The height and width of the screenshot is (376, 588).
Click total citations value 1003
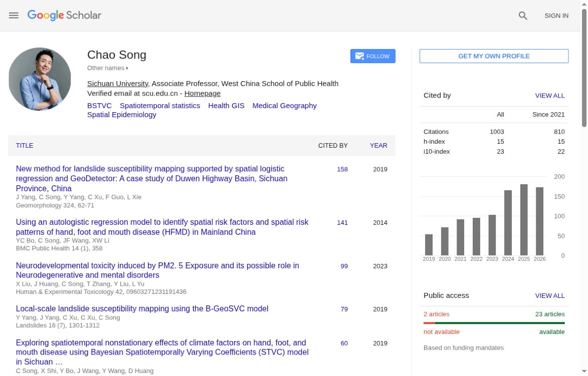point(496,132)
